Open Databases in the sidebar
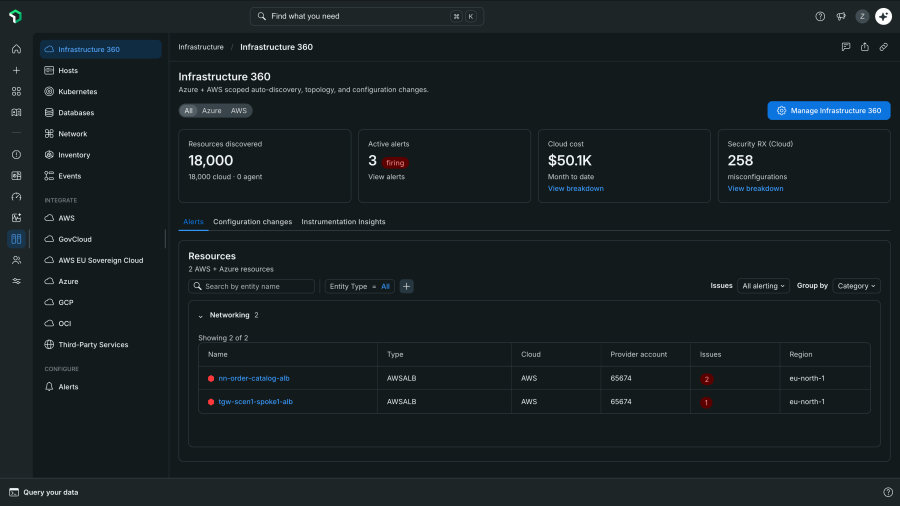900x506 pixels. tap(100, 112)
